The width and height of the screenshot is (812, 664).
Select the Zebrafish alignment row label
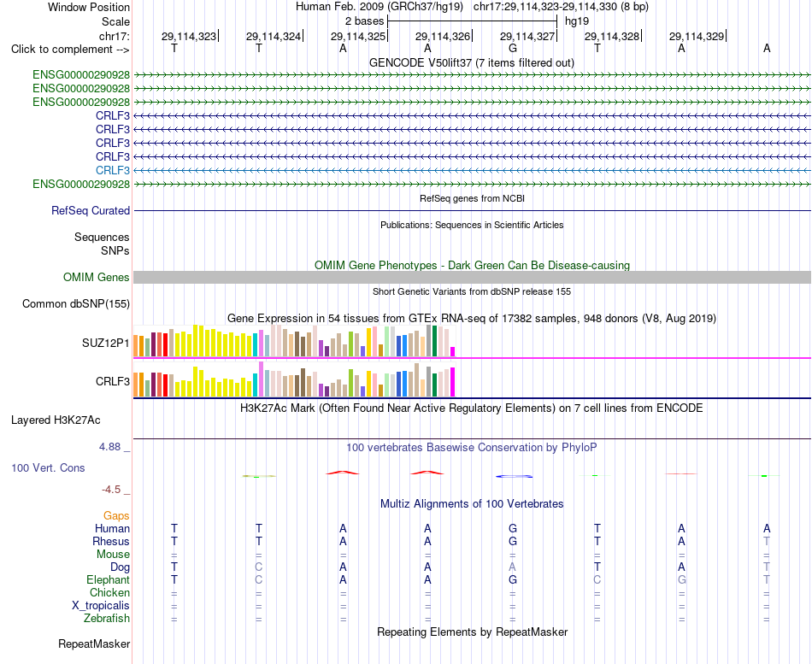(x=107, y=618)
